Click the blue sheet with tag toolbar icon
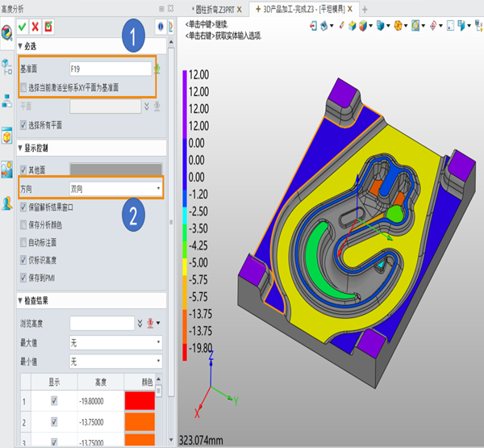The width and height of the screenshot is (484, 448). (461, 26)
